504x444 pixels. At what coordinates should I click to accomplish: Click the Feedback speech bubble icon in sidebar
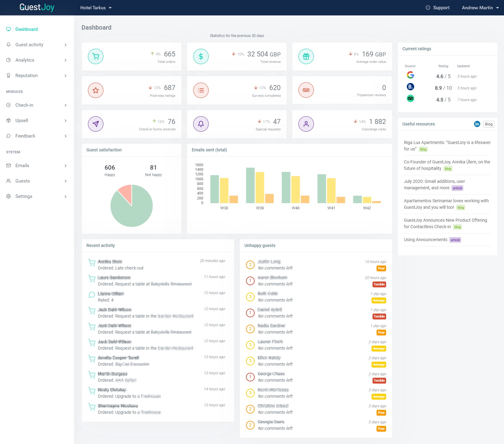pyautogui.click(x=9, y=136)
